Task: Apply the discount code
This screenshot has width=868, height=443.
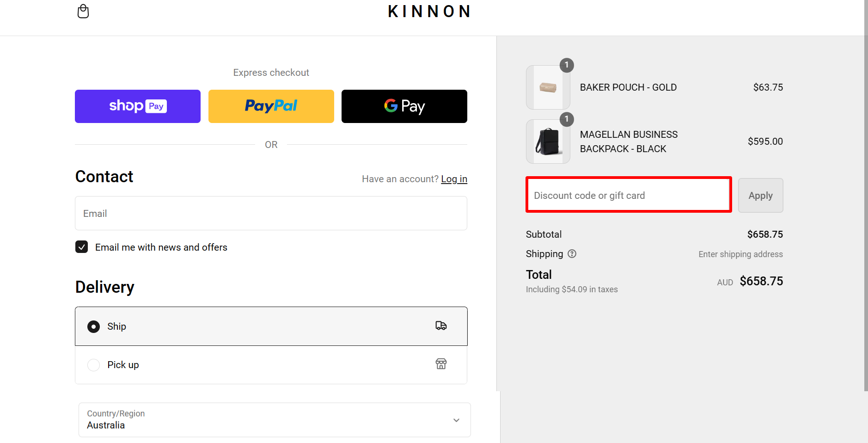Action: [x=759, y=195]
